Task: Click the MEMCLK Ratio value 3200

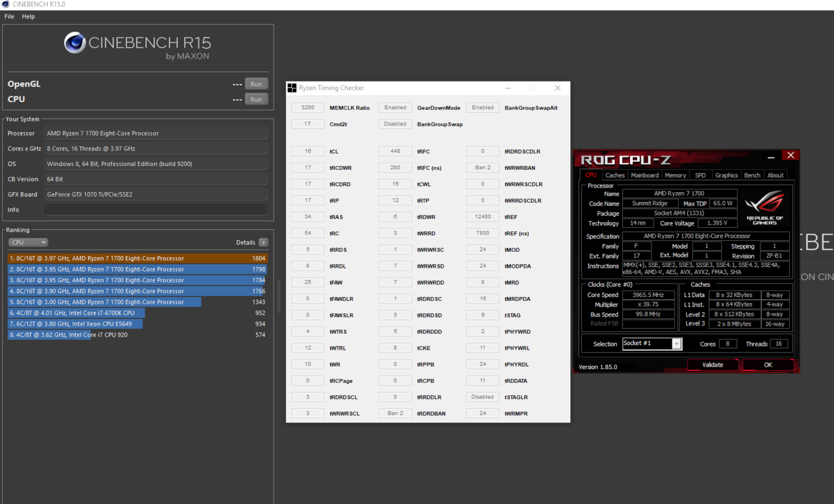Action: 308,107
